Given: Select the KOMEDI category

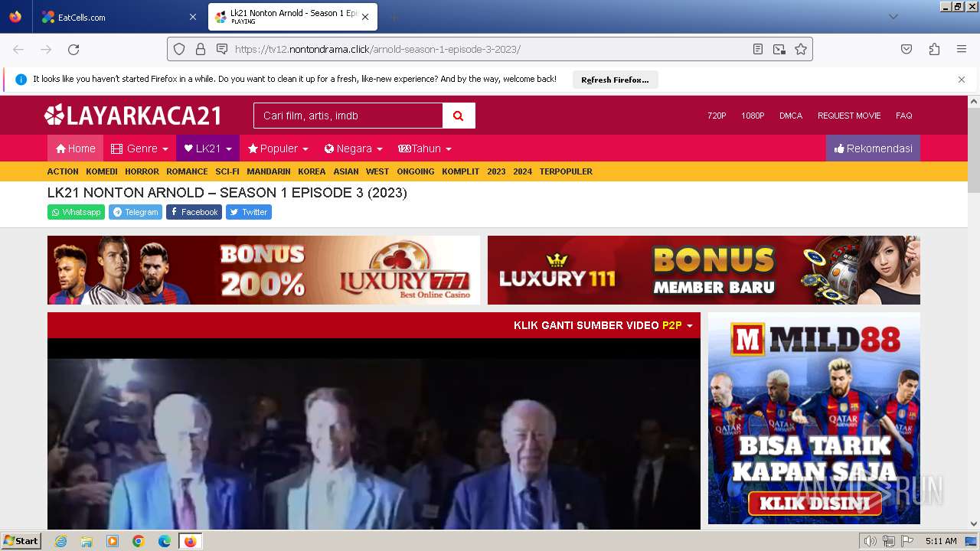Looking at the screenshot, I should tap(102, 171).
